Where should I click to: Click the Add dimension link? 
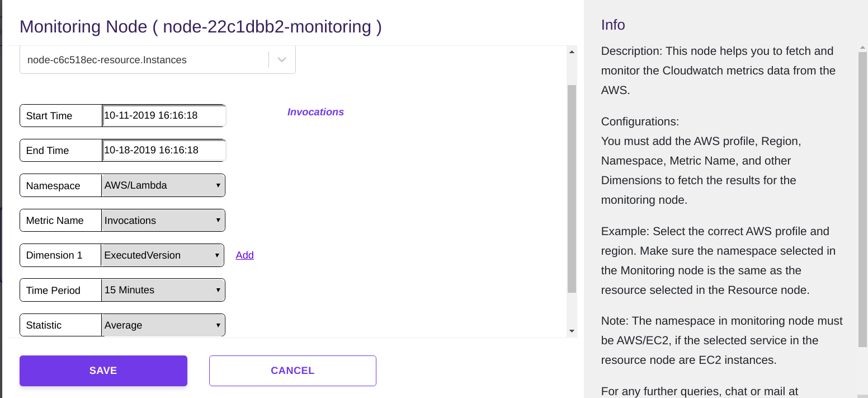(245, 255)
